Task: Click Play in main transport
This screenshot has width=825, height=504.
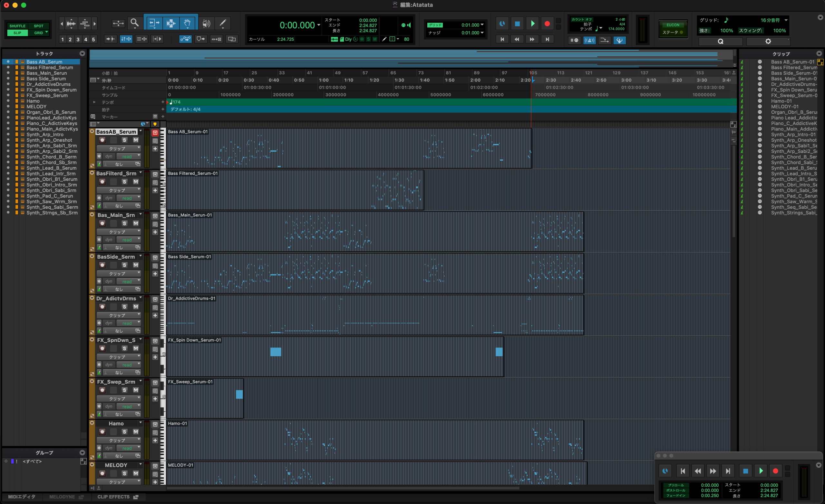Action: 532,24
